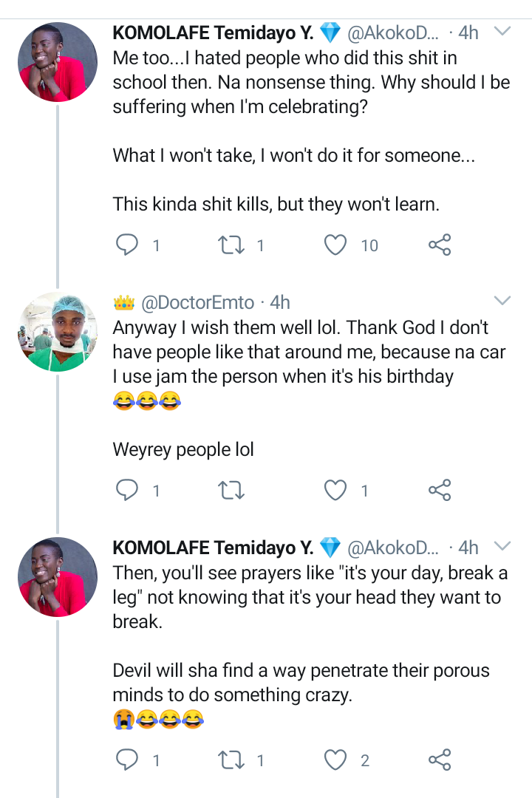532x798 pixels.
Task: Reply to the DoctorEmto tweet
Action: (127, 490)
